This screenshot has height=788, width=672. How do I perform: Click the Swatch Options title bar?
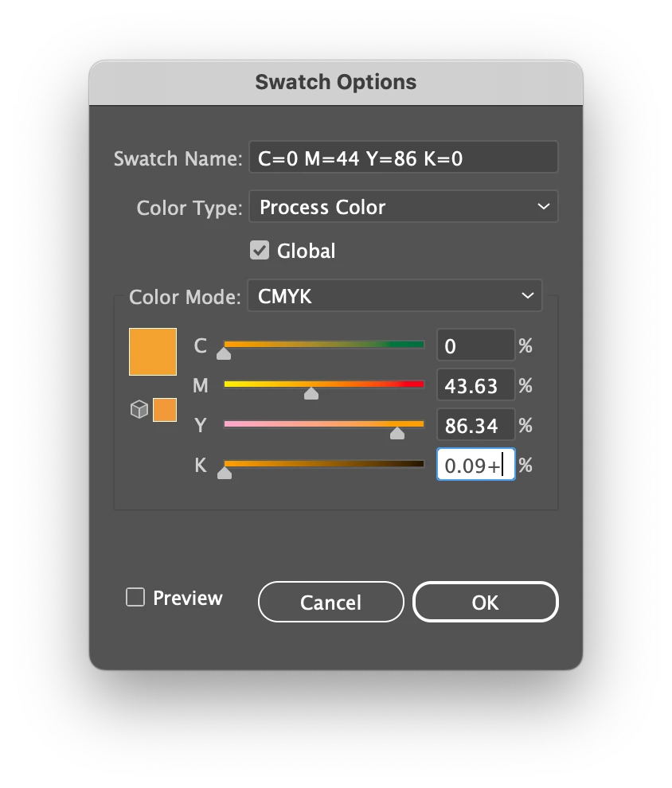point(336,82)
